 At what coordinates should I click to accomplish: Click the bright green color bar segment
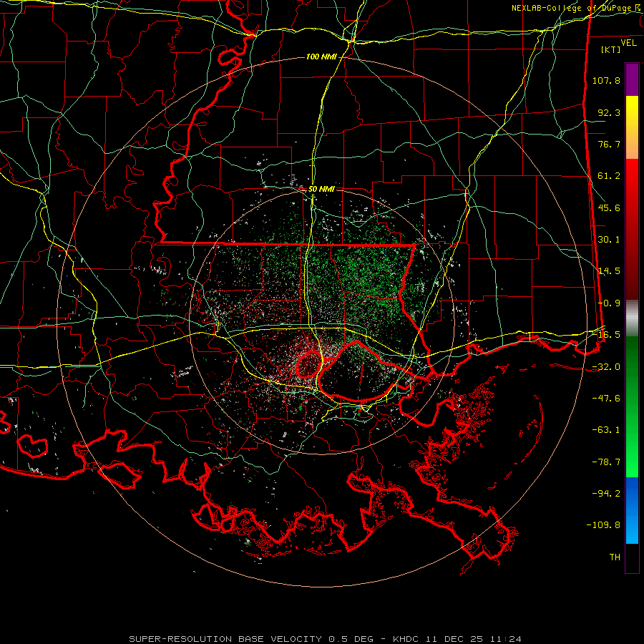(x=632, y=406)
